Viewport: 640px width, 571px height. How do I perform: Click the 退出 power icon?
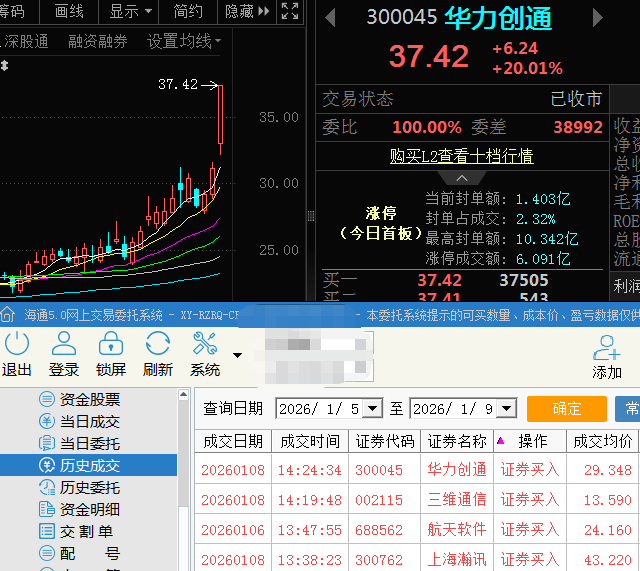pos(17,344)
